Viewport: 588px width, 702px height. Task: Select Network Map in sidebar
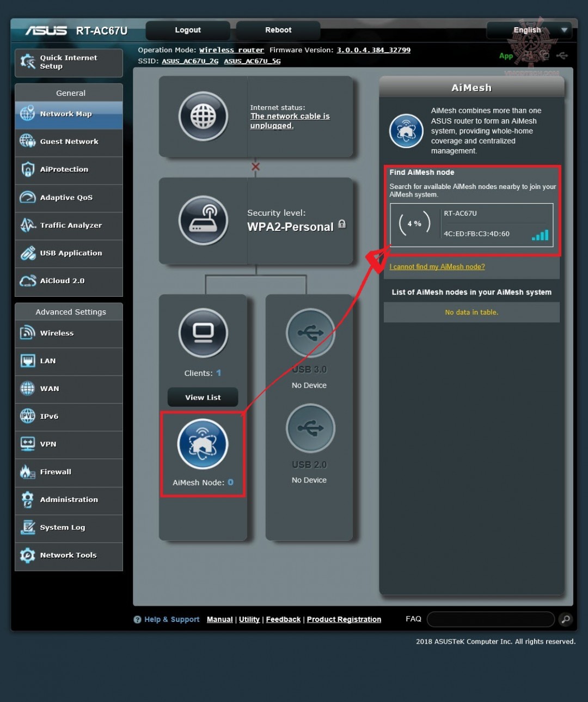click(69, 114)
